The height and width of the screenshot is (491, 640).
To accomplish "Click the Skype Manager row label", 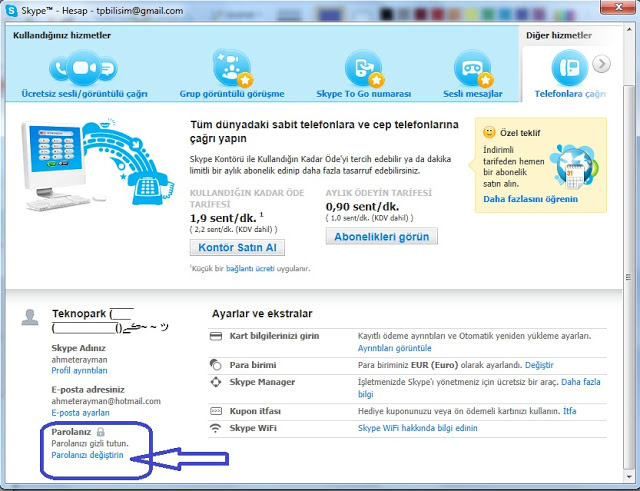I will (262, 382).
